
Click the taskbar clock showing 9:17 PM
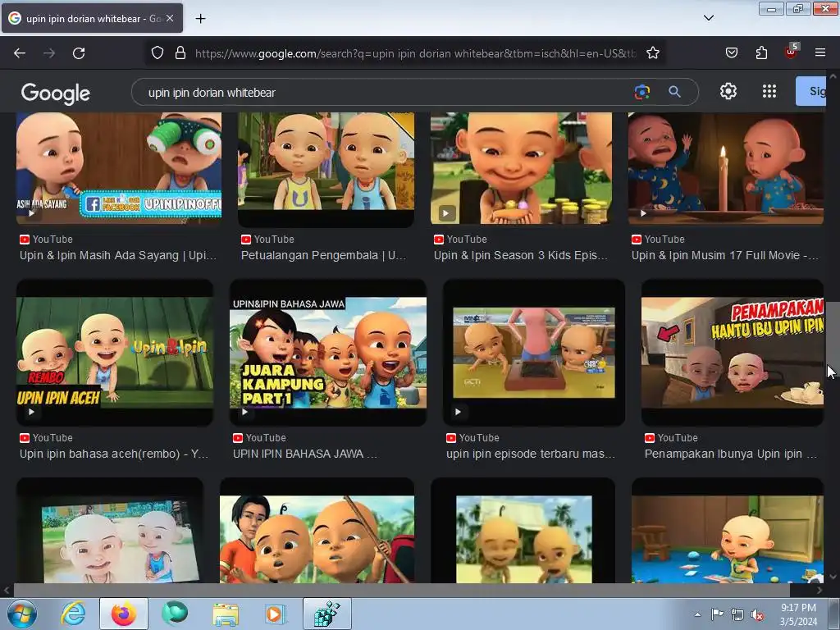tap(798, 614)
